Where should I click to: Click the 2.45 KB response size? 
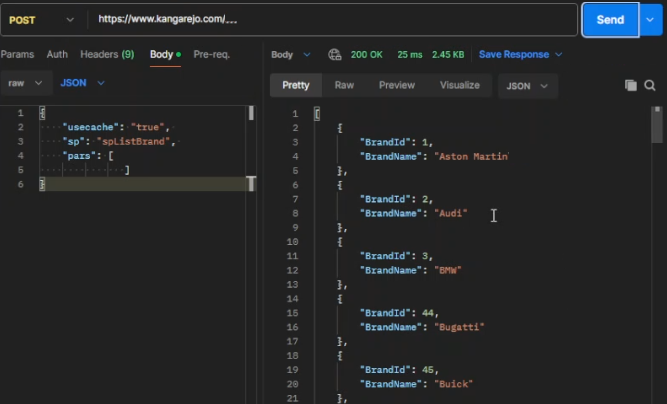pyautogui.click(x=448, y=54)
